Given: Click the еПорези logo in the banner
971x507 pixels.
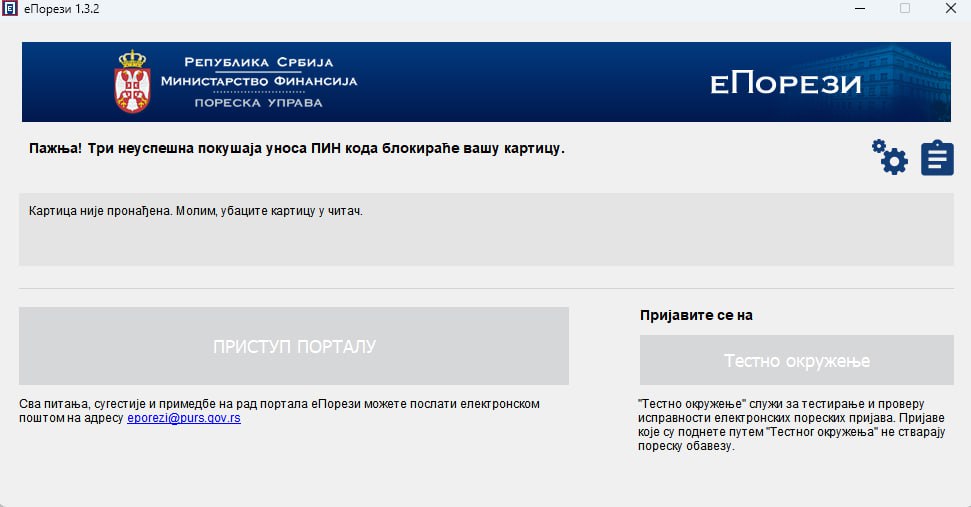Looking at the screenshot, I should (785, 84).
